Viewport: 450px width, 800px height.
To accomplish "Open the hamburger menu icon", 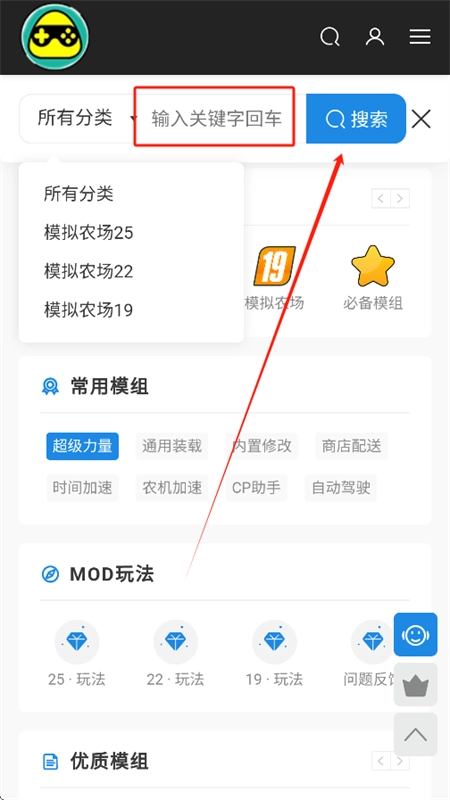I will tap(420, 37).
